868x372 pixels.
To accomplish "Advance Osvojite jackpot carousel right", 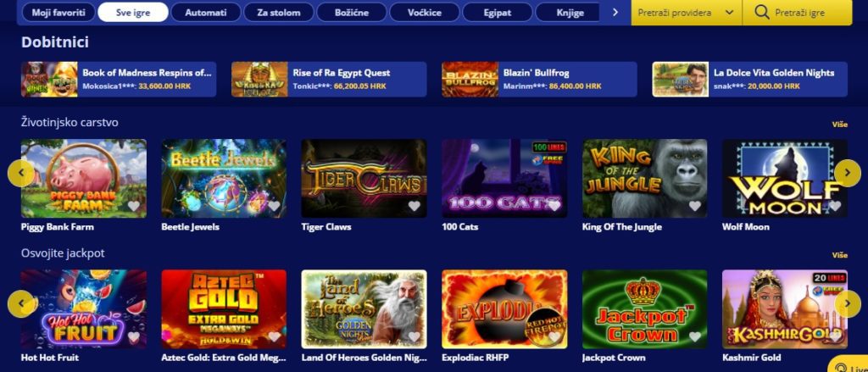I will point(848,304).
